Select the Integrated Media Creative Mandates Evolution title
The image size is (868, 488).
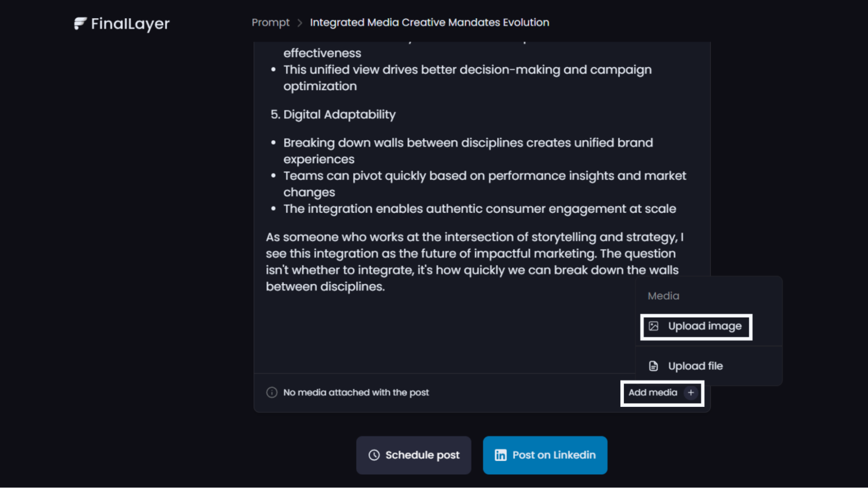(429, 22)
